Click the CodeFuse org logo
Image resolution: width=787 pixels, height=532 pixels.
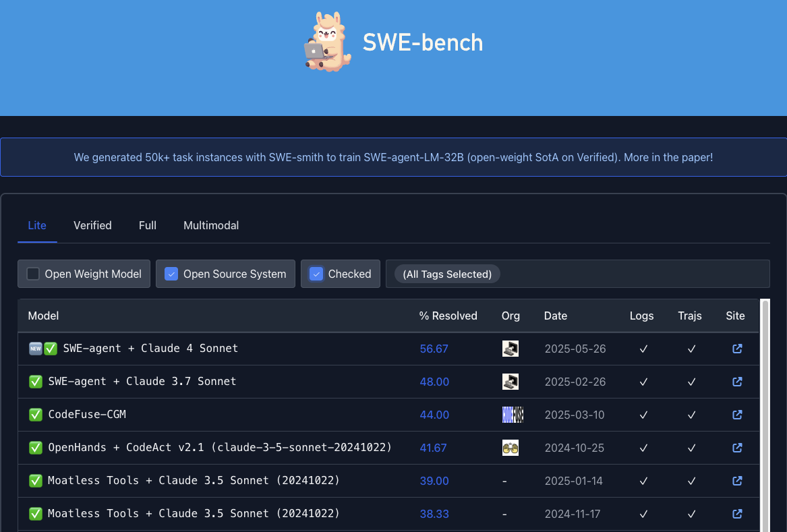pyautogui.click(x=513, y=415)
